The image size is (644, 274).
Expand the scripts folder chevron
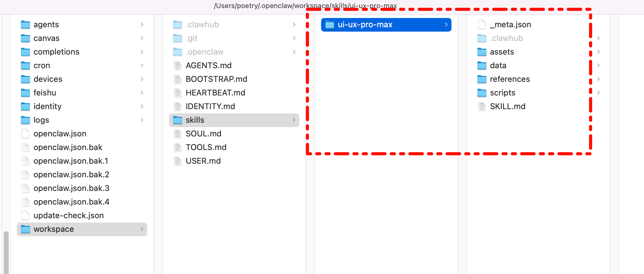598,93
